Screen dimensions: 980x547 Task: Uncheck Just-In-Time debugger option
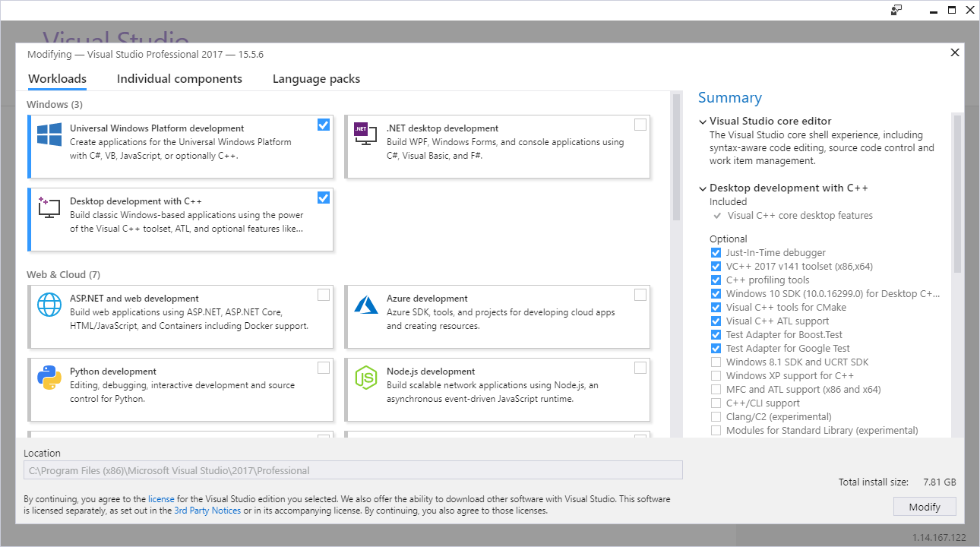[716, 253]
